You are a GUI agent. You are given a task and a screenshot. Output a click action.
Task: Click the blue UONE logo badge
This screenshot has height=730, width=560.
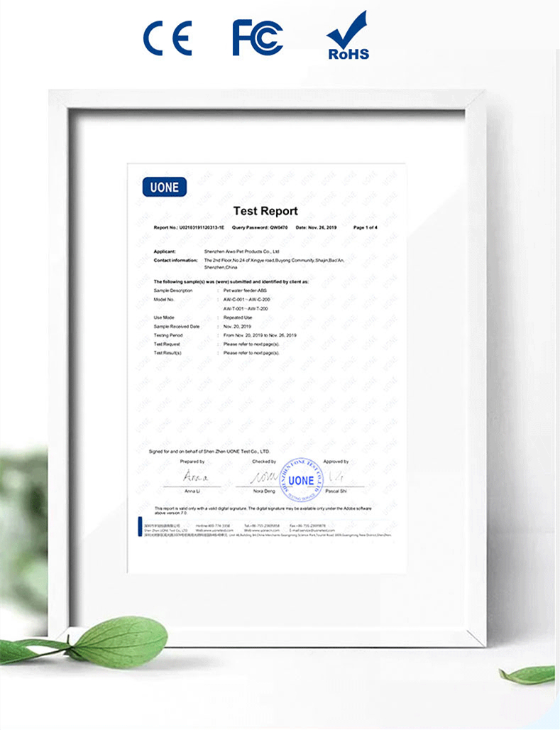(165, 187)
